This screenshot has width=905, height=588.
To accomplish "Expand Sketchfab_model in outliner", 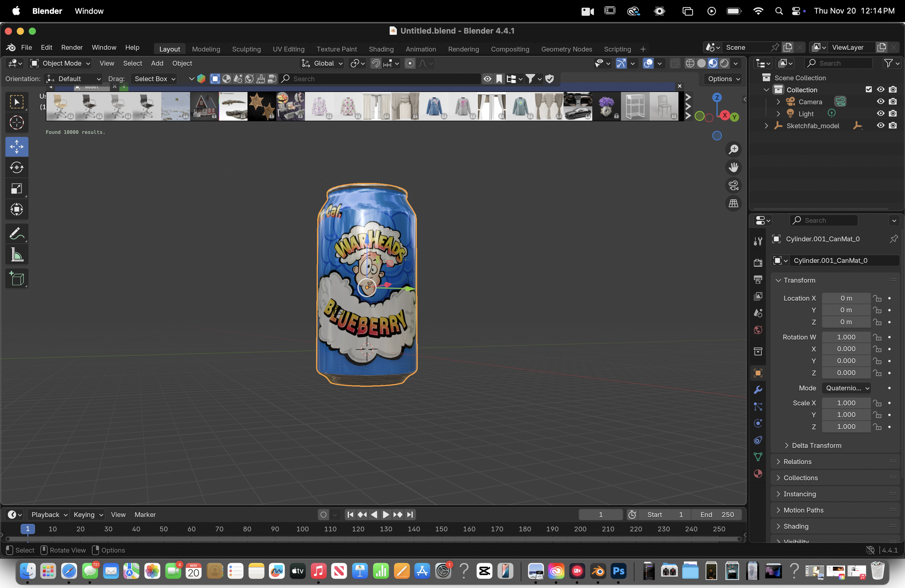I will click(766, 126).
